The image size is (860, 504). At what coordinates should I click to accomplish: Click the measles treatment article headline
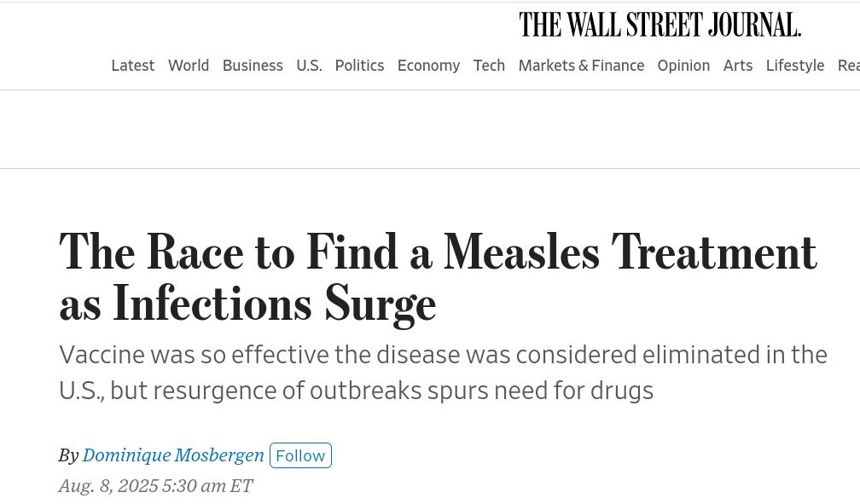pyautogui.click(x=438, y=277)
